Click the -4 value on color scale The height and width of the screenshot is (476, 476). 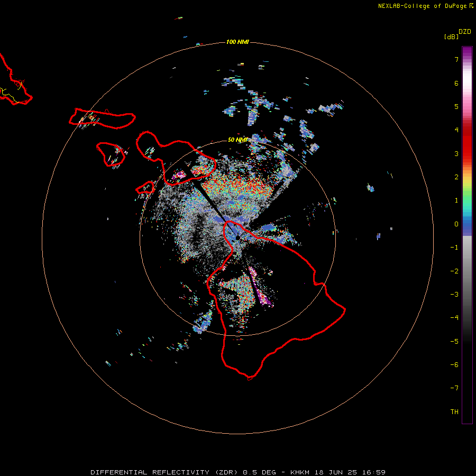(x=454, y=318)
